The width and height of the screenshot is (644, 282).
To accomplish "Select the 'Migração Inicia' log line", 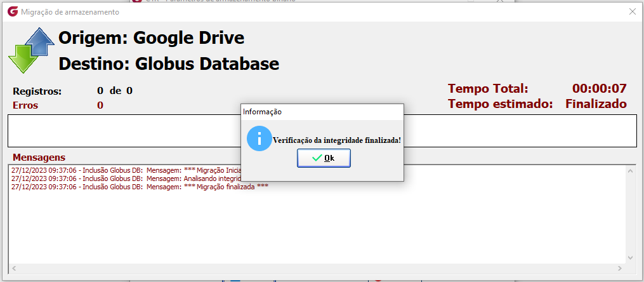I will pos(126,170).
